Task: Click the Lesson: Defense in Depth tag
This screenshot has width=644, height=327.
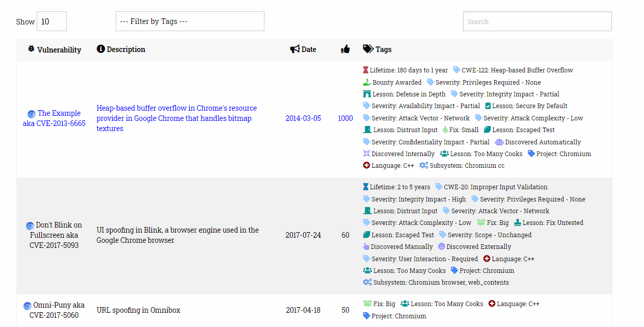Action: (x=405, y=94)
